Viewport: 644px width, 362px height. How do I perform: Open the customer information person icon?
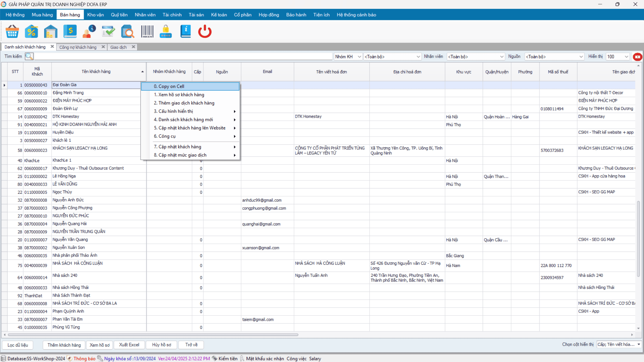click(89, 31)
